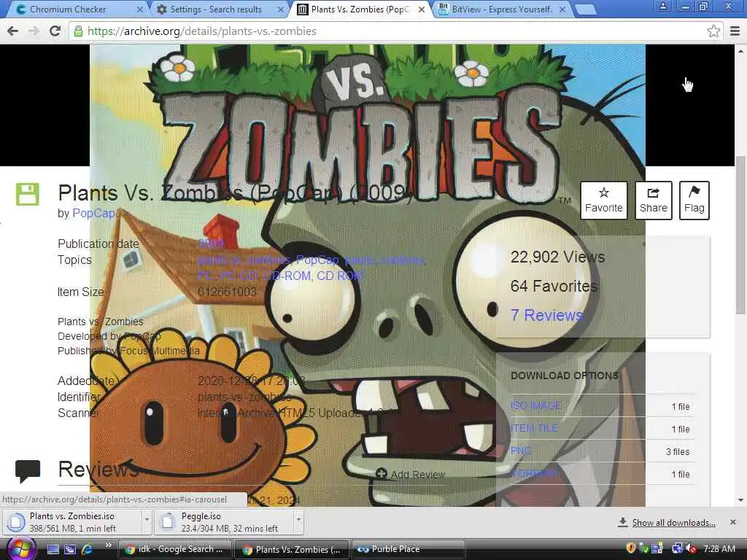Click the browser forward arrow

34,31
